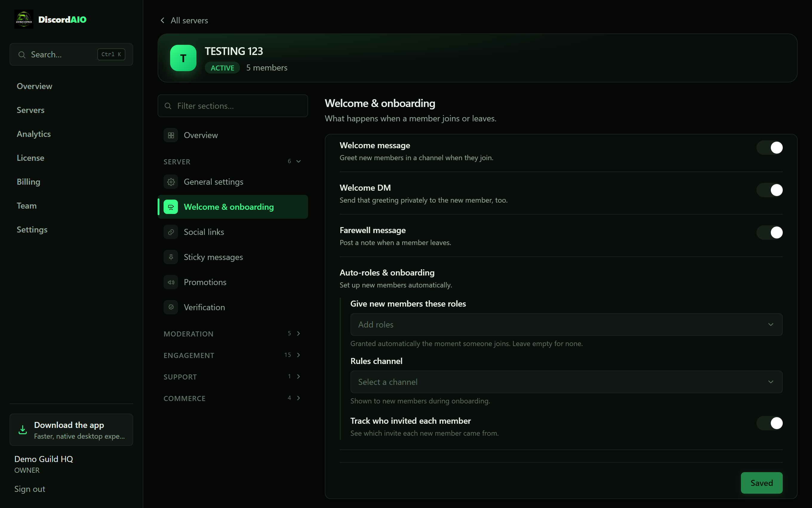
Task: Expand the COMMERCE section group
Action: point(233,398)
